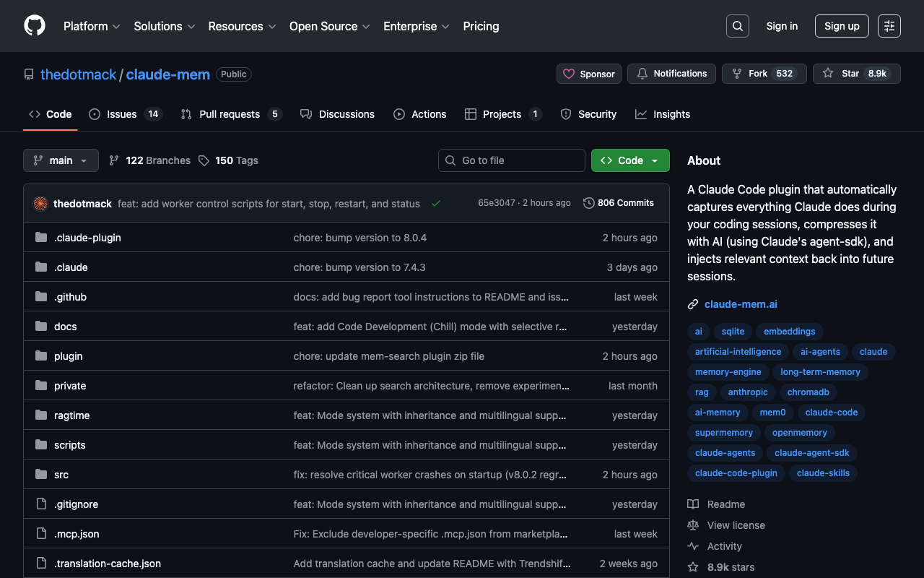The width and height of the screenshot is (924, 578).
Task: Open the claude-mem.ai website link
Action: point(741,304)
